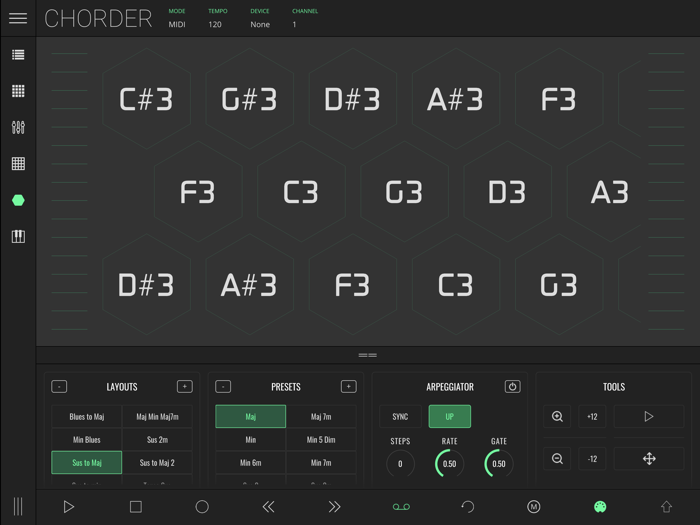Remove a layout with the minus button

pyautogui.click(x=59, y=387)
